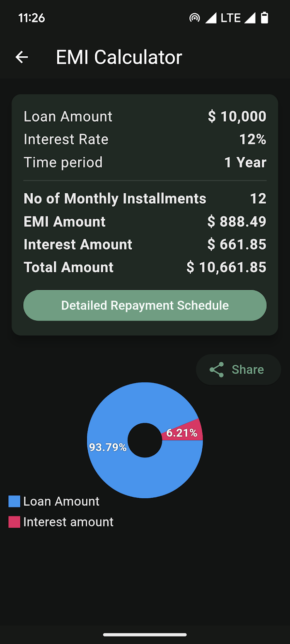Tap the battery status icon

[264, 18]
